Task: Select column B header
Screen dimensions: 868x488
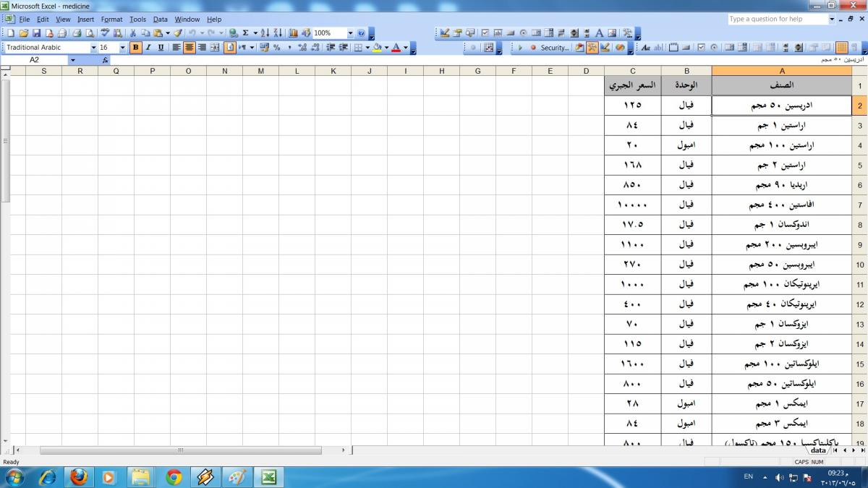Action: pos(686,71)
